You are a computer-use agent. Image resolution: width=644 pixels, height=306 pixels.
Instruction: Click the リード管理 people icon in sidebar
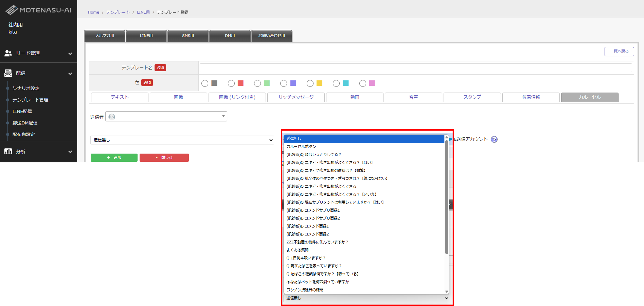tap(8, 53)
